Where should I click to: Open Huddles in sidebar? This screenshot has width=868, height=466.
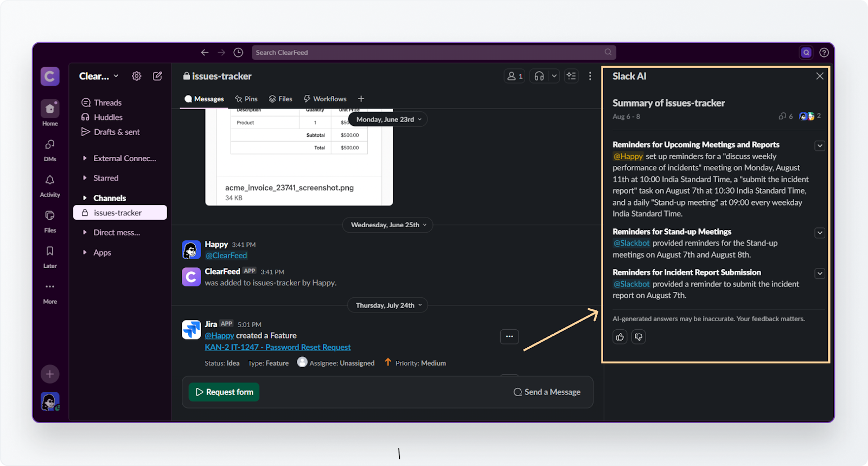pyautogui.click(x=102, y=117)
